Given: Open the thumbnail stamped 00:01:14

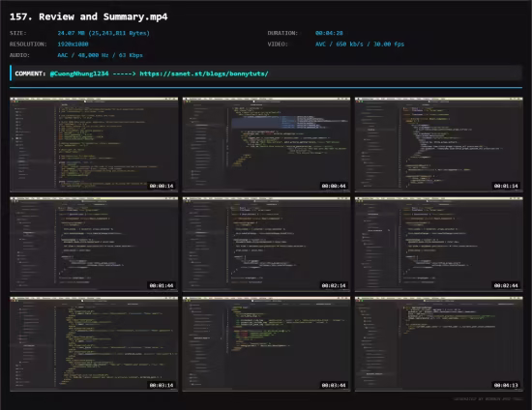Looking at the screenshot, I should pyautogui.click(x=439, y=145).
